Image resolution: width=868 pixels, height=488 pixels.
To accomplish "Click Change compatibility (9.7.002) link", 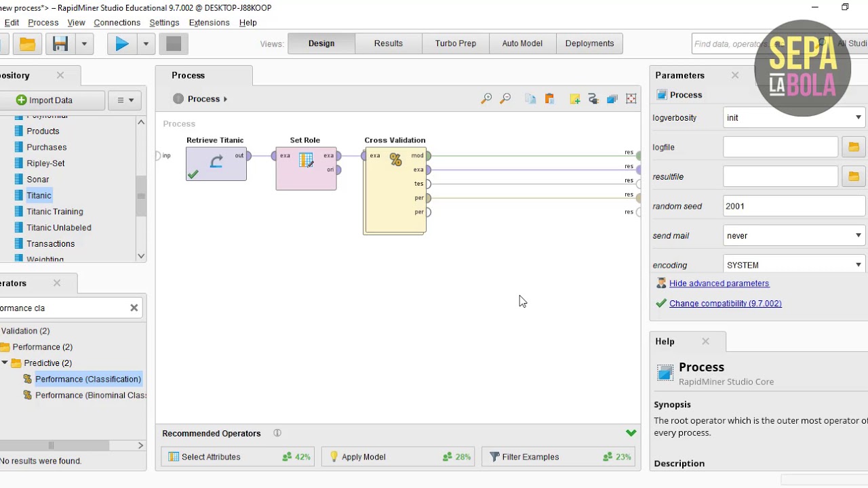I will pyautogui.click(x=726, y=304).
